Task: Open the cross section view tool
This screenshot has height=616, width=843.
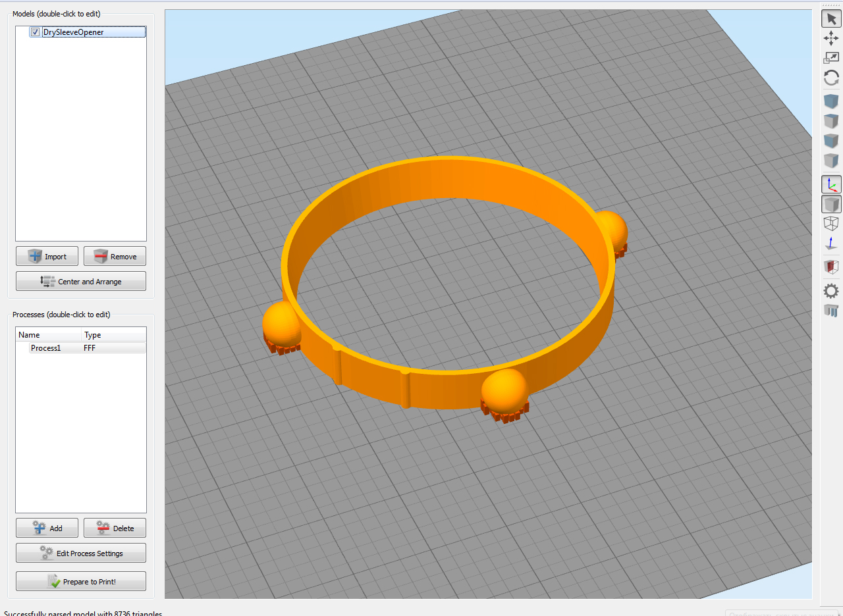Action: [x=831, y=267]
